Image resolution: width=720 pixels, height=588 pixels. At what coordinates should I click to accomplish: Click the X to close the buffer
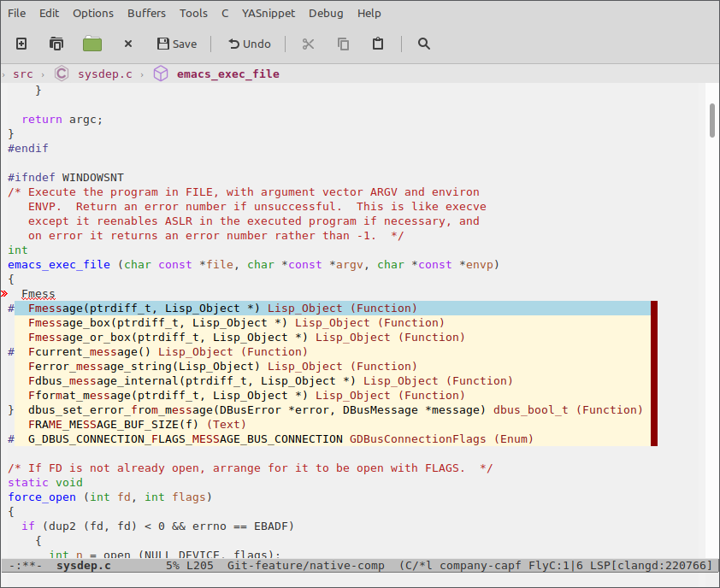pyautogui.click(x=128, y=44)
